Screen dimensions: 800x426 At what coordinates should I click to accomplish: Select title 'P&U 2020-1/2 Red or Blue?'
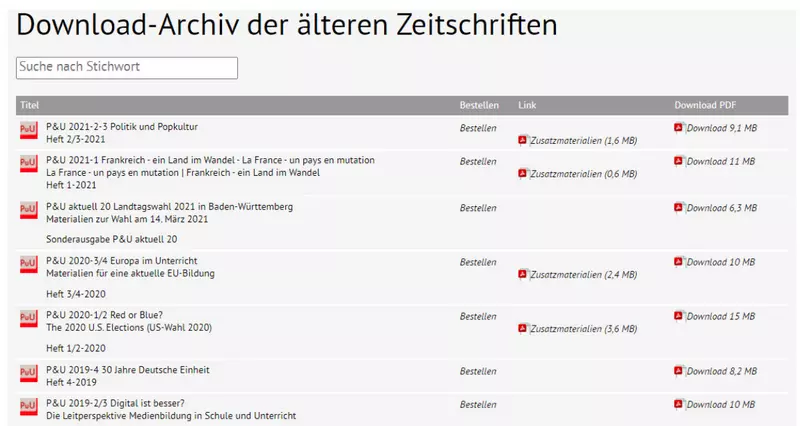pos(105,315)
